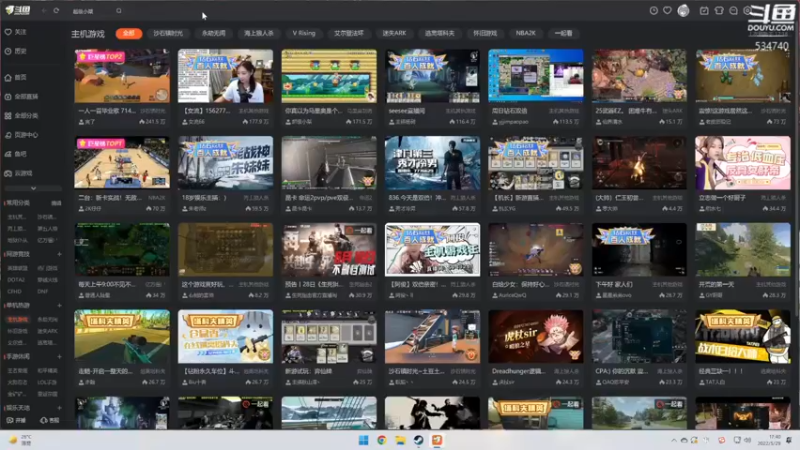The image size is (800, 450).
Task: Select the 一起看 filter tab
Action: [x=563, y=33]
